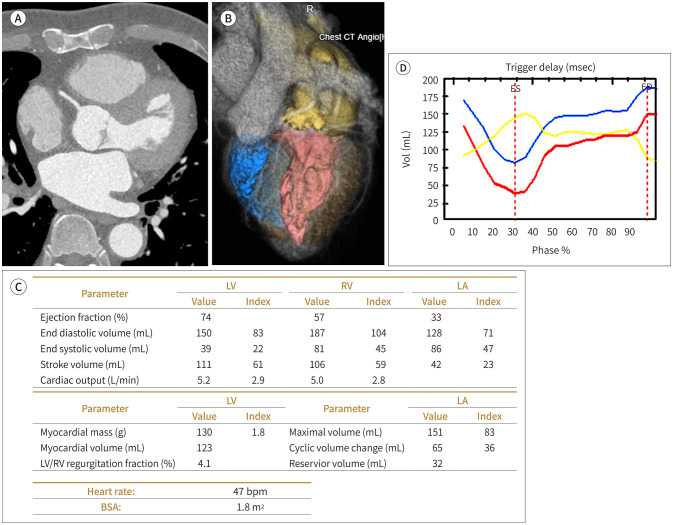Image resolution: width=673 pixels, height=525 pixels.
Task: Click the 'Reservior volume (mL)' label
Action: (338, 464)
